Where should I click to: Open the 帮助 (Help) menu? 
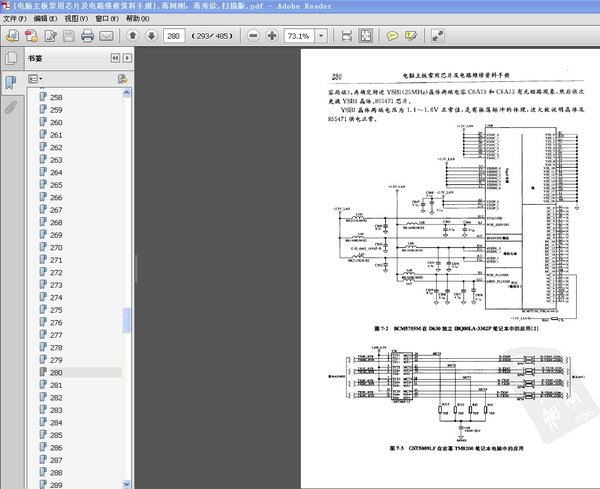pyautogui.click(x=137, y=18)
